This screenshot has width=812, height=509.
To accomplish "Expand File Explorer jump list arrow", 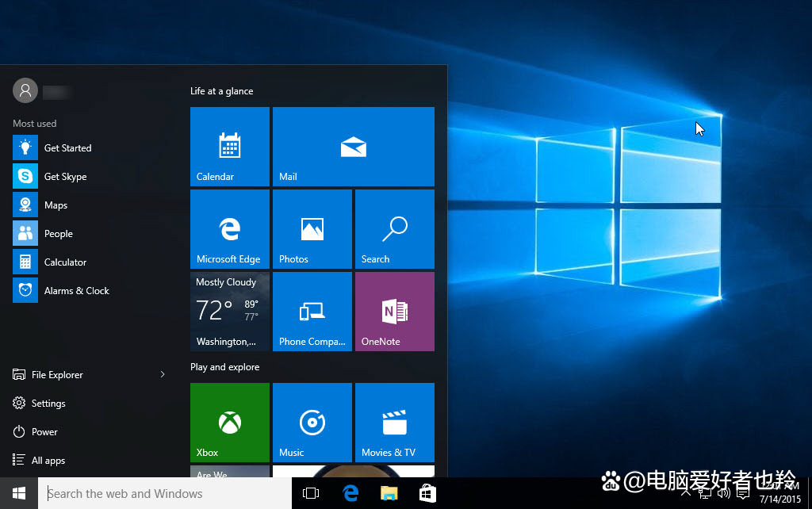I will tap(163, 374).
